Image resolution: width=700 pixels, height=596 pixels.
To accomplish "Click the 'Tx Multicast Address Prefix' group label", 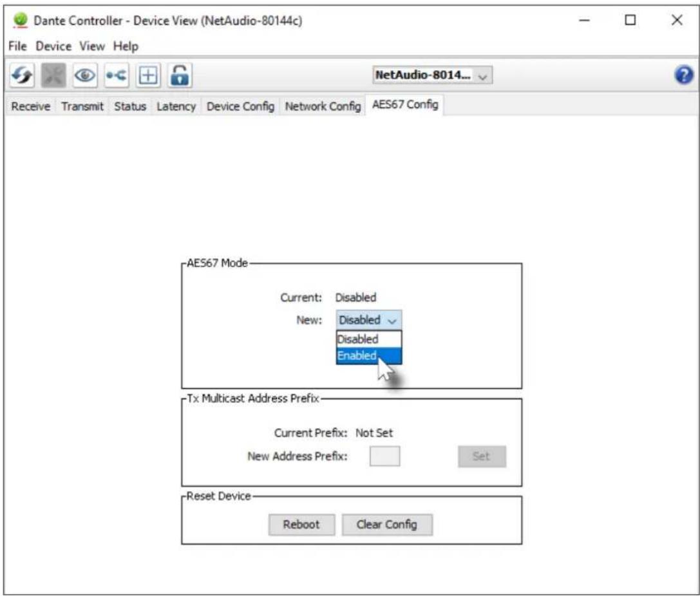I will pyautogui.click(x=252, y=398).
